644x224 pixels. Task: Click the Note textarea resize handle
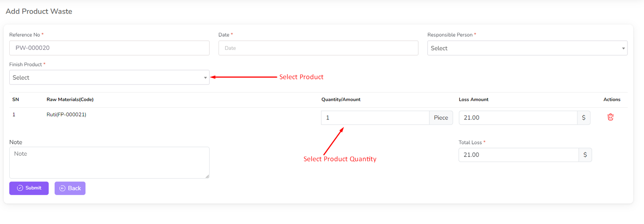point(207,176)
